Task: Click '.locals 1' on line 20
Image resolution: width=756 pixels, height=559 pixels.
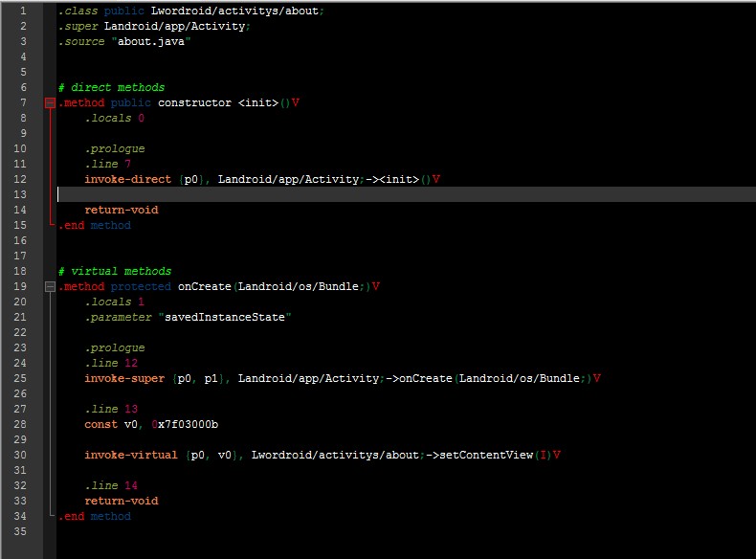Action: (x=114, y=302)
